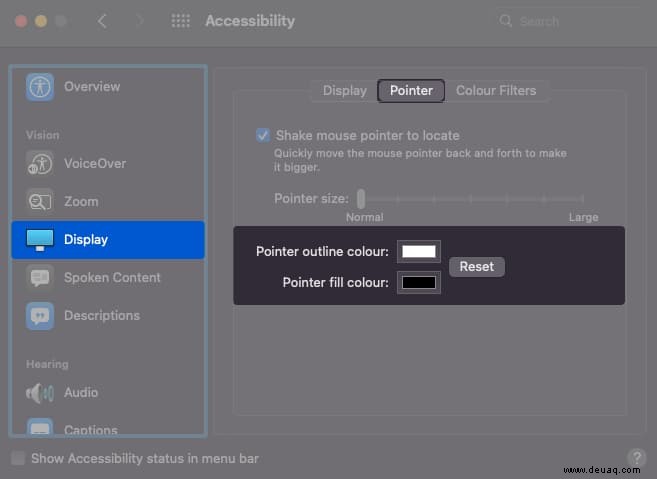Select the Pointer tab
657x479 pixels.
411,91
